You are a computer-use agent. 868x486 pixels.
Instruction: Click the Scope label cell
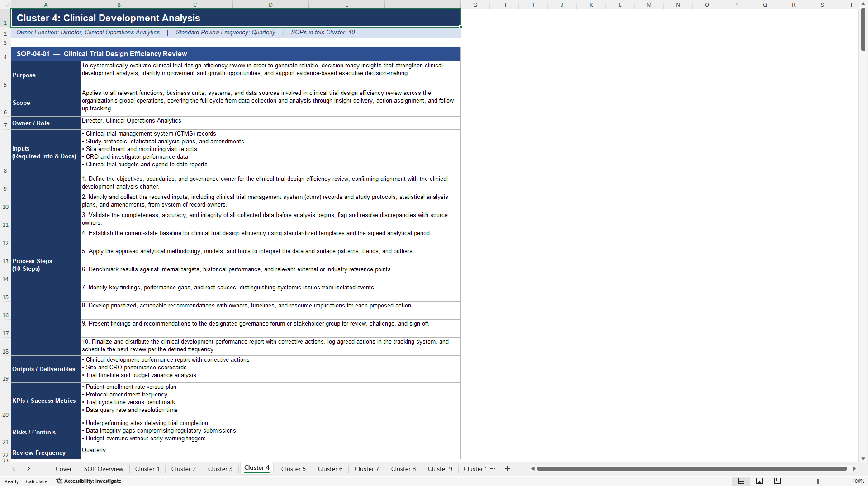[x=46, y=103]
